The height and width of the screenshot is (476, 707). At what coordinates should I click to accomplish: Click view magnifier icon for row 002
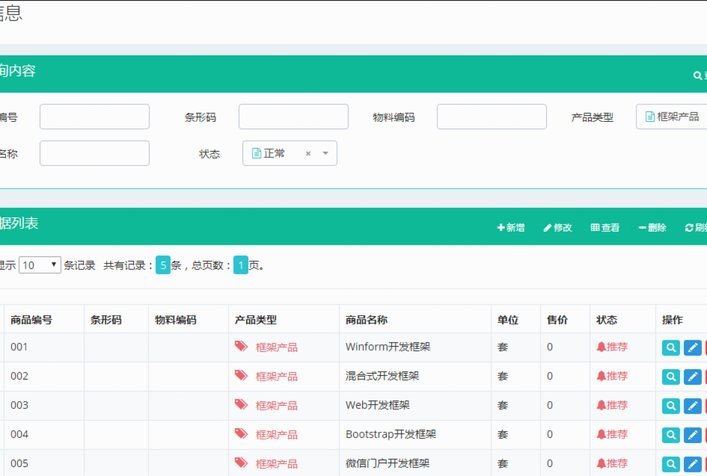671,377
